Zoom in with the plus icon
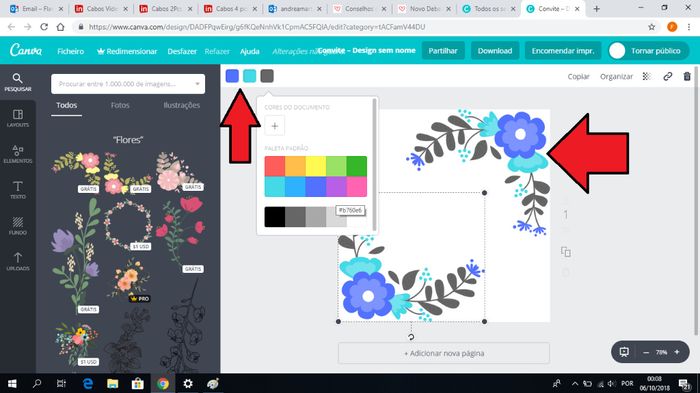Screen dimensions: 700x393 677,352
